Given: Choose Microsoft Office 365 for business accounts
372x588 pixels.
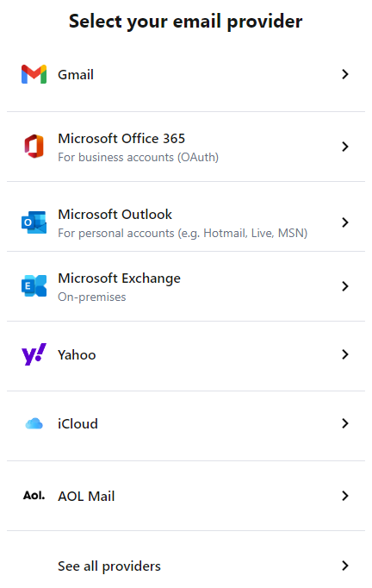Looking at the screenshot, I should (186, 147).
